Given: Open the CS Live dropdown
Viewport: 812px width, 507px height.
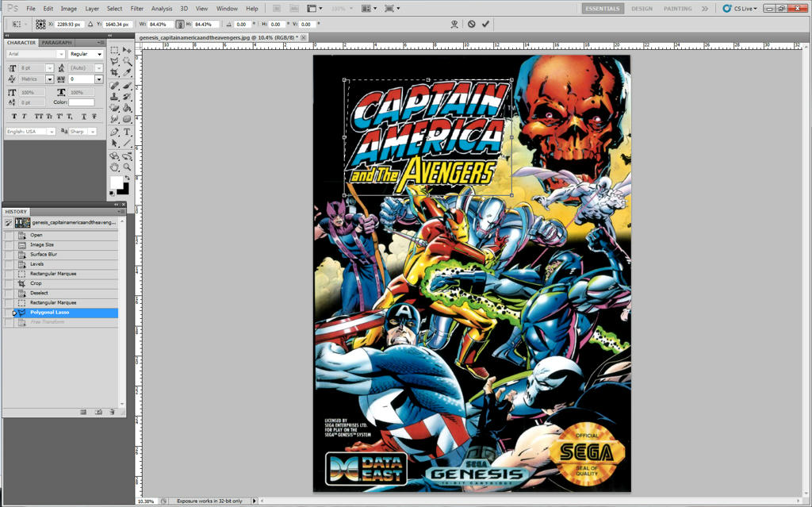Looking at the screenshot, I should pos(743,9).
